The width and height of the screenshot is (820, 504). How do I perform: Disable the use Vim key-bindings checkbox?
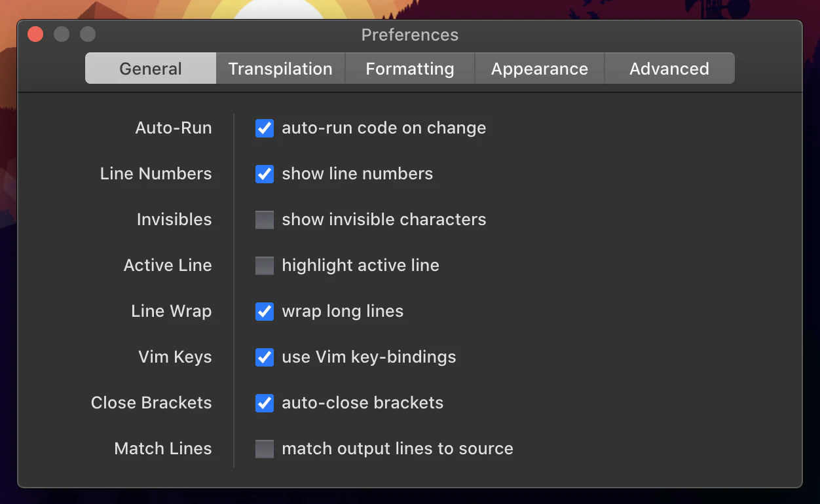(265, 357)
